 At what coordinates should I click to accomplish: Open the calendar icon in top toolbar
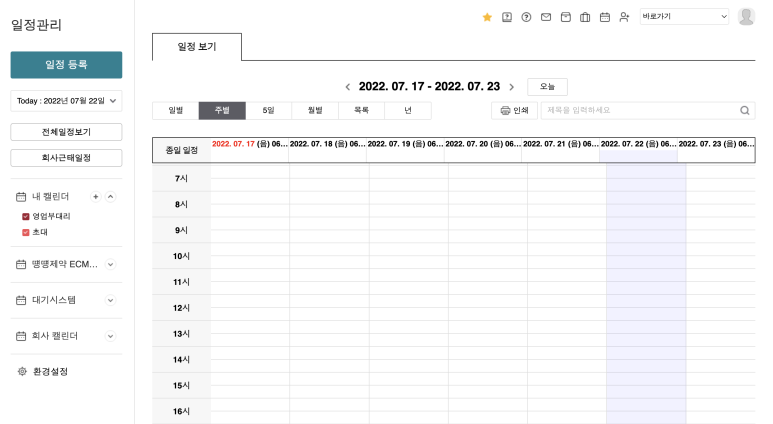(605, 17)
